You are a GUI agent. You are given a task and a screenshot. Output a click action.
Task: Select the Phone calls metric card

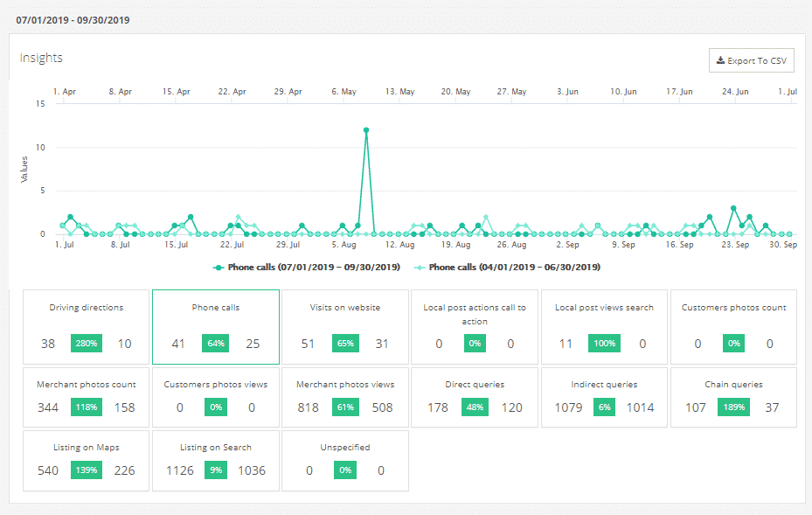click(x=216, y=327)
